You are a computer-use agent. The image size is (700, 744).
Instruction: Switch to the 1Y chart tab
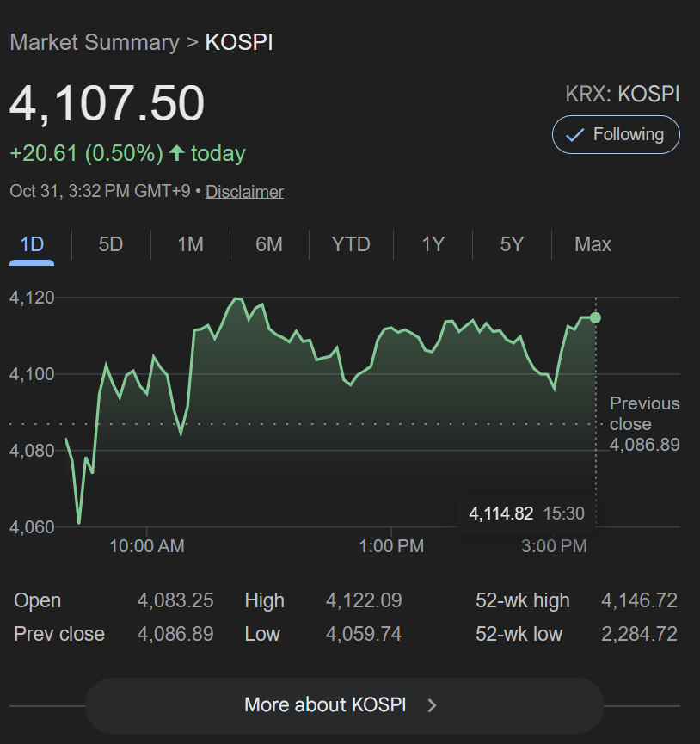coord(433,244)
